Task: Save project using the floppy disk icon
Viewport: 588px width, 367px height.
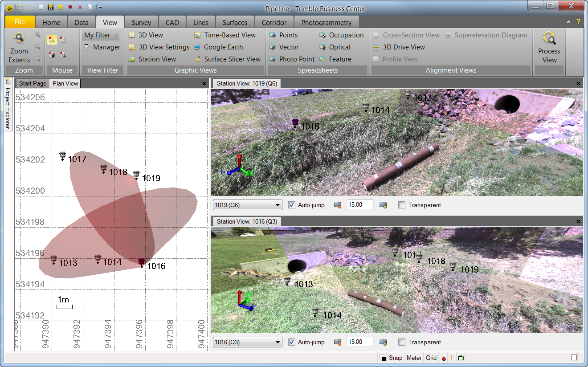Action: pos(51,7)
